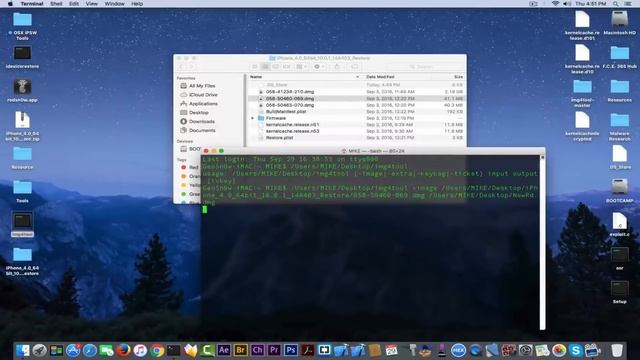Select the img4tool executable on the desktop
640x360 pixels.
click(22, 224)
